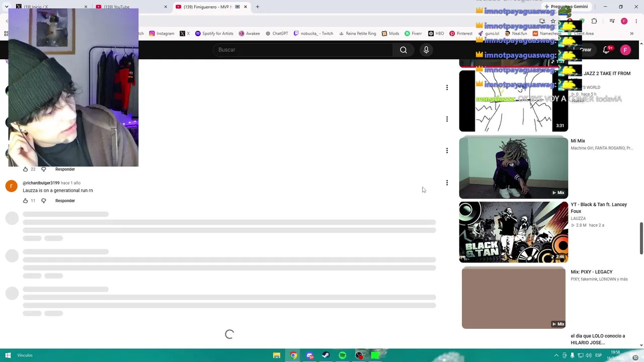Image resolution: width=644 pixels, height=362 pixels.
Task: Click the search magnifier button on YouTube
Action: pos(404,50)
